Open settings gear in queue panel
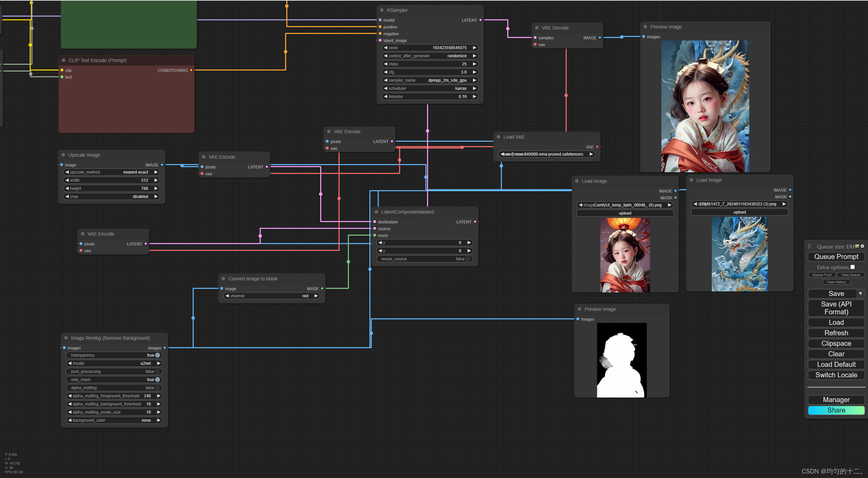The image size is (868, 478). click(x=863, y=246)
